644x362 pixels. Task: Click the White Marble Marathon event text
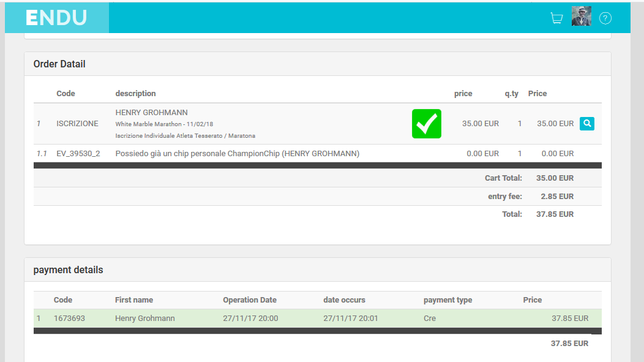(x=164, y=124)
